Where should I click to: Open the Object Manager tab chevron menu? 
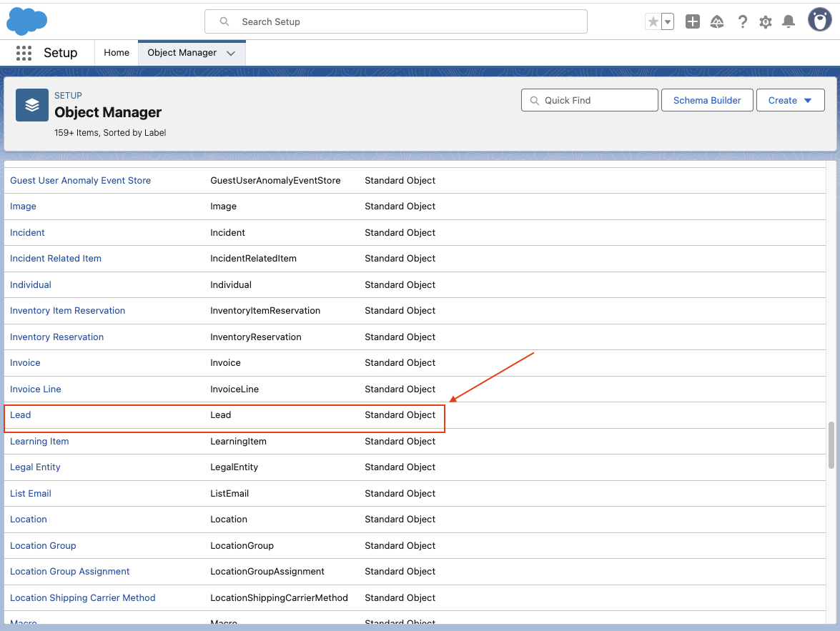click(x=231, y=53)
